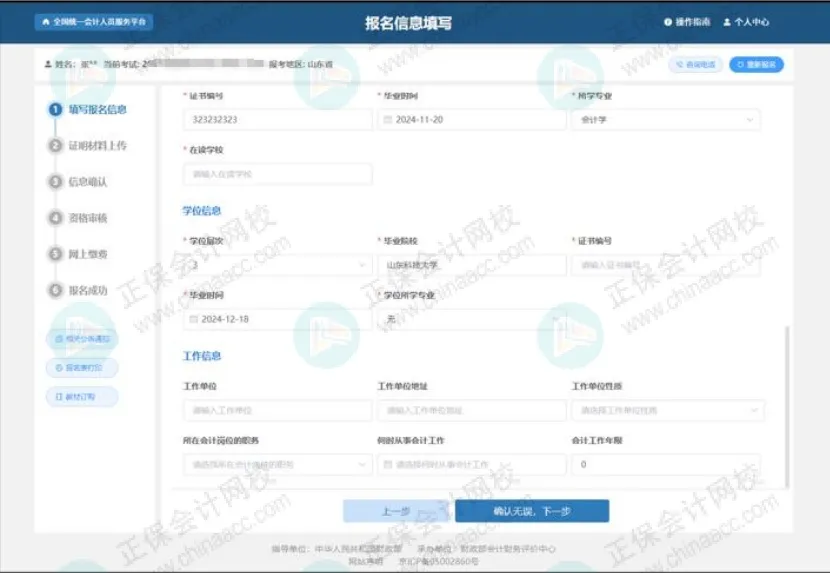Click the sidebar notice button above 报名表打印
The image size is (830, 573).
[82, 339]
